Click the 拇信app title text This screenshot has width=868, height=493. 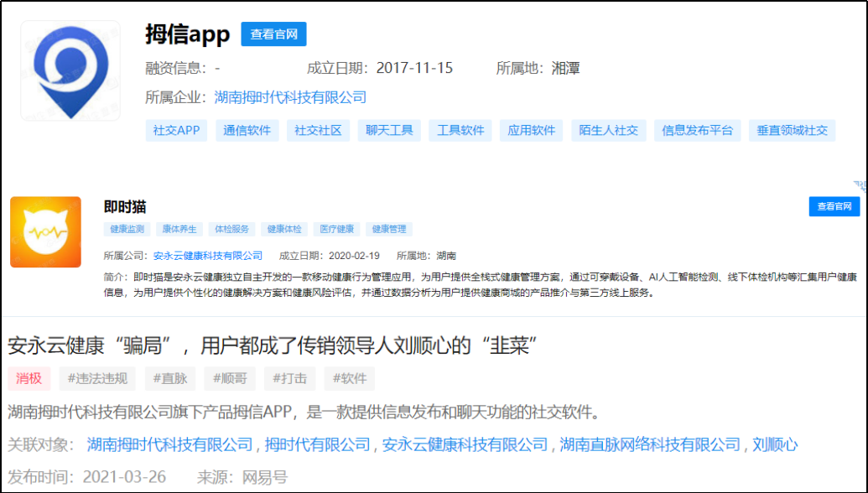(188, 34)
